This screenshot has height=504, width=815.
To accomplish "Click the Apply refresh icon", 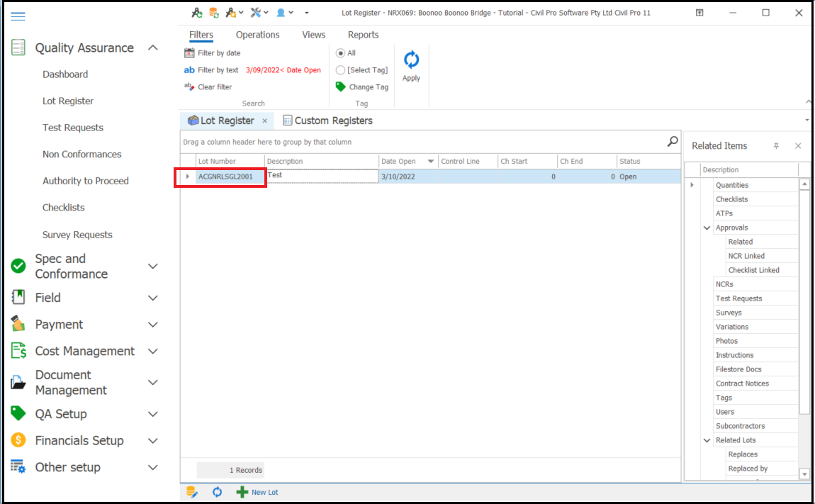I will pyautogui.click(x=411, y=60).
